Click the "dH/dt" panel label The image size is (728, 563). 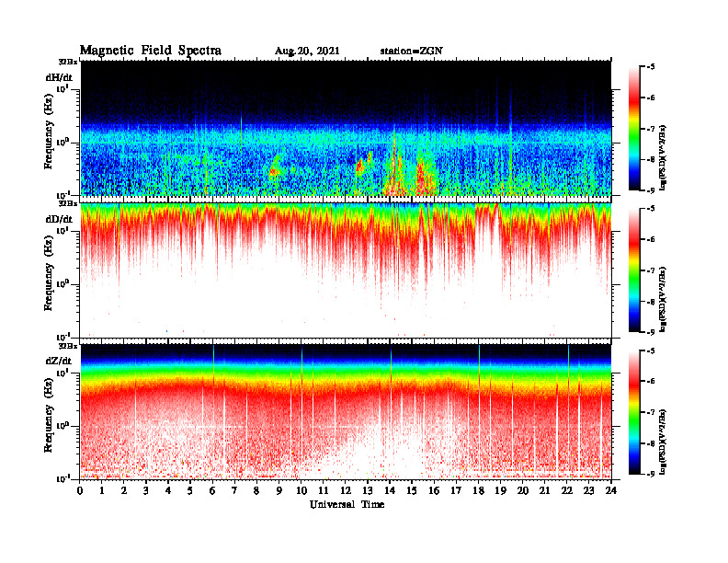pos(59,77)
